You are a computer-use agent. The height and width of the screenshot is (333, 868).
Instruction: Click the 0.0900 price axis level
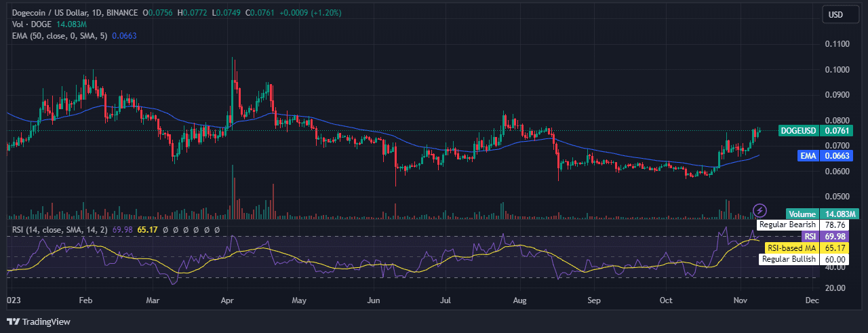click(837, 95)
